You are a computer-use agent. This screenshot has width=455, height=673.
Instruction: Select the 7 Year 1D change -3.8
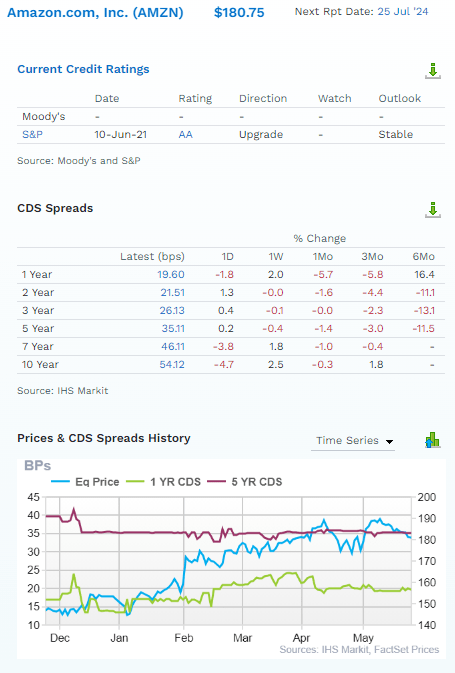tap(224, 346)
